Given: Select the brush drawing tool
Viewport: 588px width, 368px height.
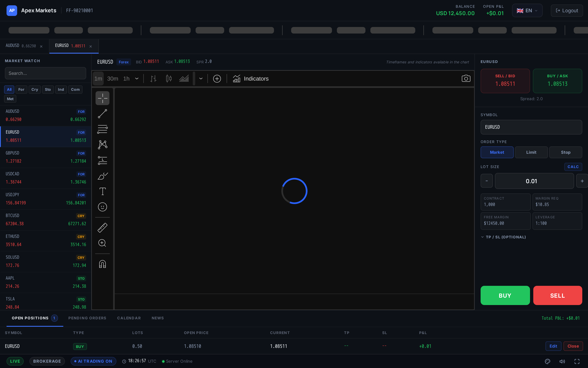Looking at the screenshot, I should coord(102,176).
